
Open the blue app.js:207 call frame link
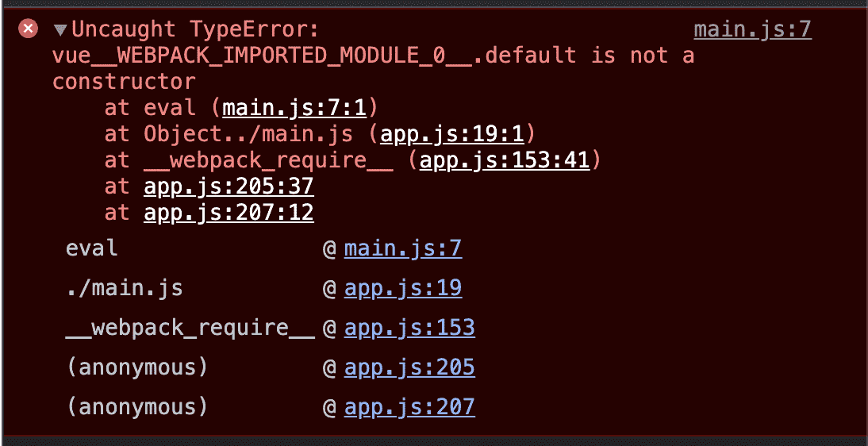pos(409,406)
